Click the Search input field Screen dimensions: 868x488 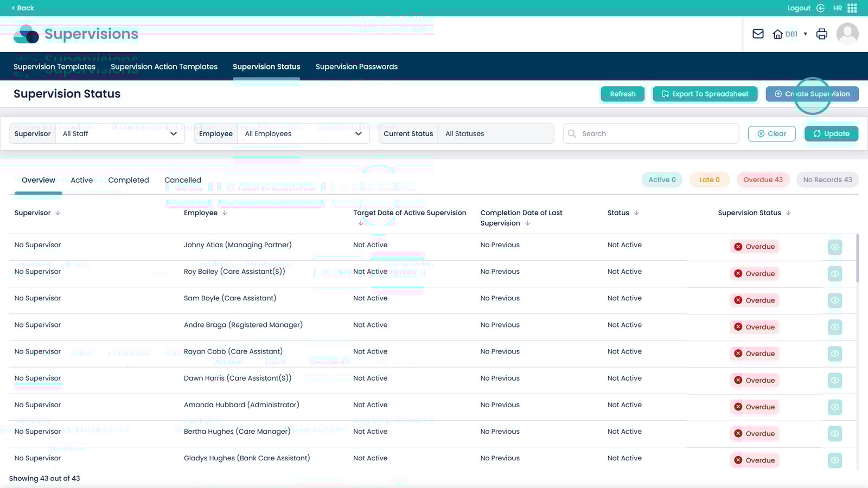tap(656, 134)
